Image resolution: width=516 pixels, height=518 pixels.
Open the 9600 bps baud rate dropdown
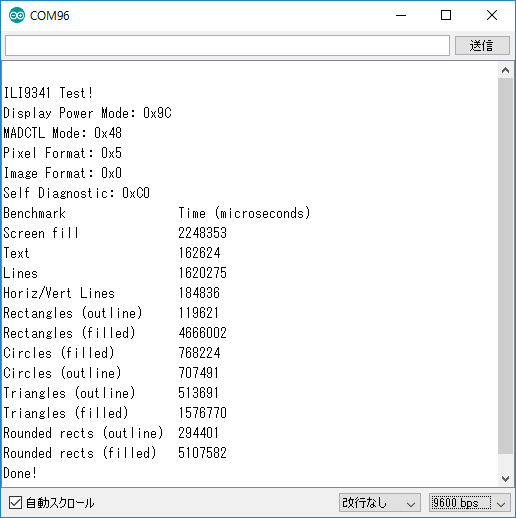click(x=470, y=503)
